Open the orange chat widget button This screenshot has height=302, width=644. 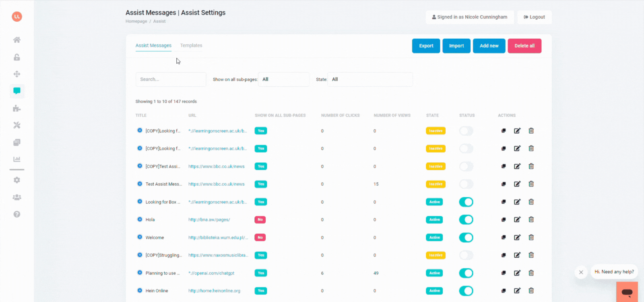click(627, 292)
